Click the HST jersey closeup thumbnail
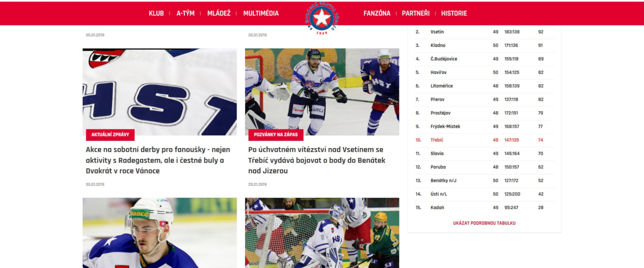 click(160, 92)
